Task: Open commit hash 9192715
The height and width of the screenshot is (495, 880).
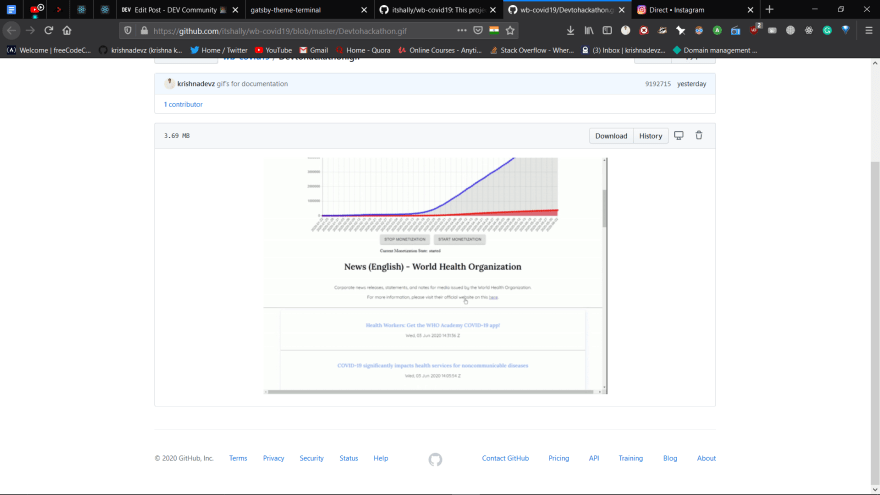Action: click(x=658, y=84)
